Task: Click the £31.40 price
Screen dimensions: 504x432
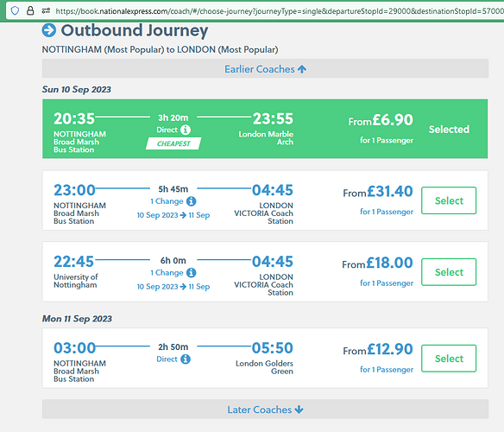Action: (390, 191)
